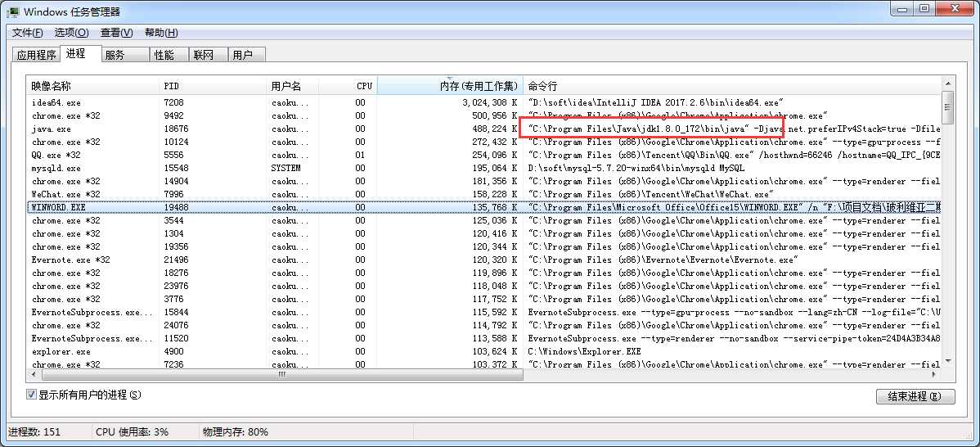Sort by 映像名称 column header
The image size is (980, 447).
(x=92, y=86)
